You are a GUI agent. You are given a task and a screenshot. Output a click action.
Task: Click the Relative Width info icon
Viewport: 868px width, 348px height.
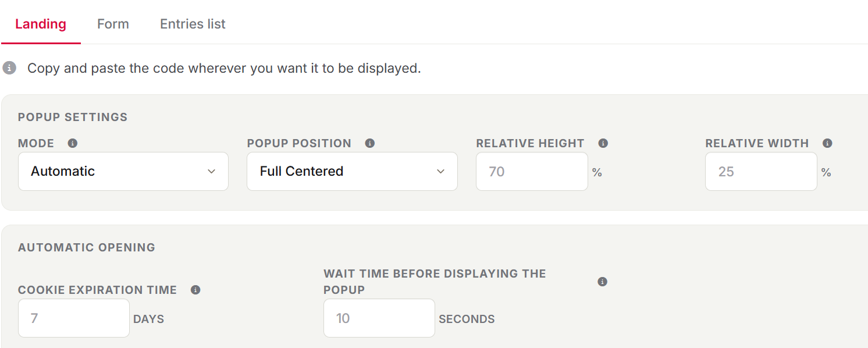click(x=827, y=143)
